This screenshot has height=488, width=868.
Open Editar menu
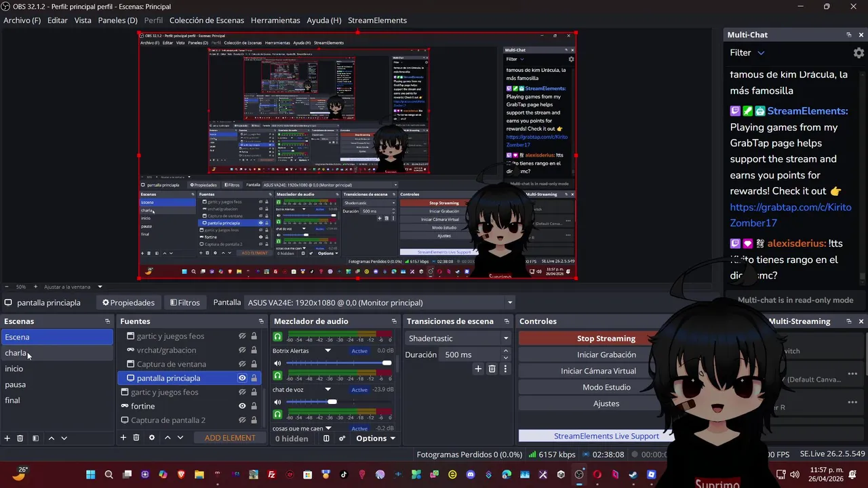(x=57, y=20)
